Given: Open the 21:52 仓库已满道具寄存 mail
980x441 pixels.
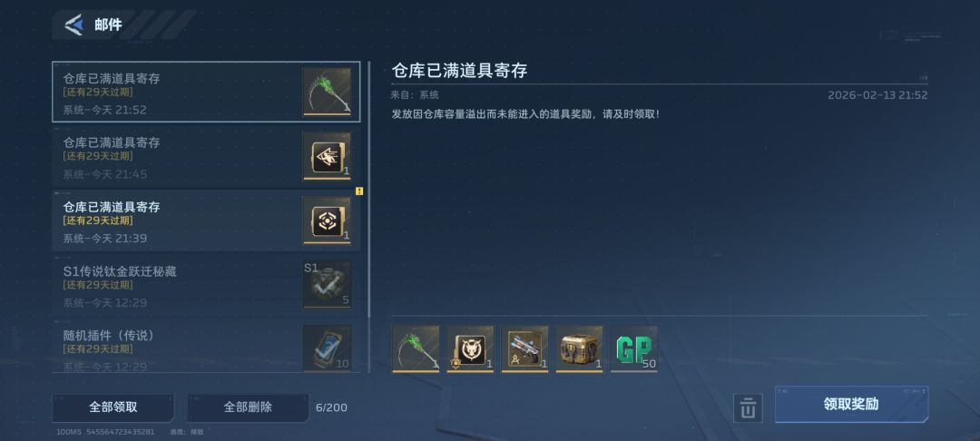Looking at the screenshot, I should coord(206,92).
